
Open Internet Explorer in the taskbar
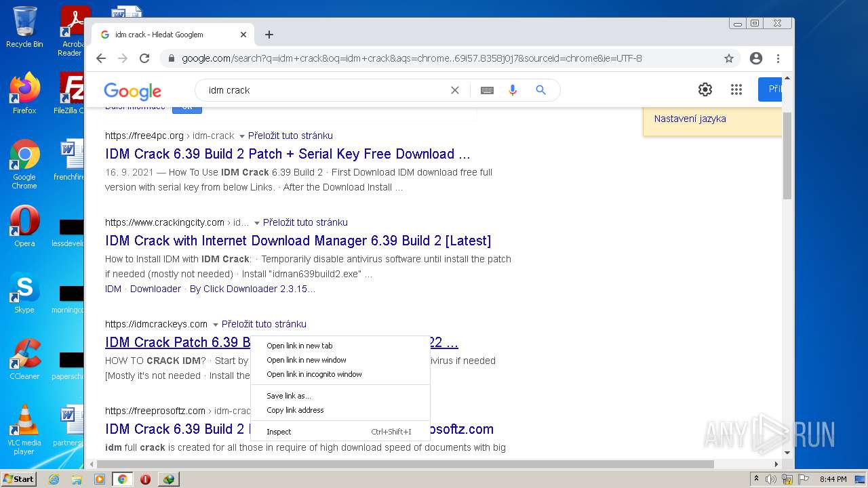coord(54,479)
